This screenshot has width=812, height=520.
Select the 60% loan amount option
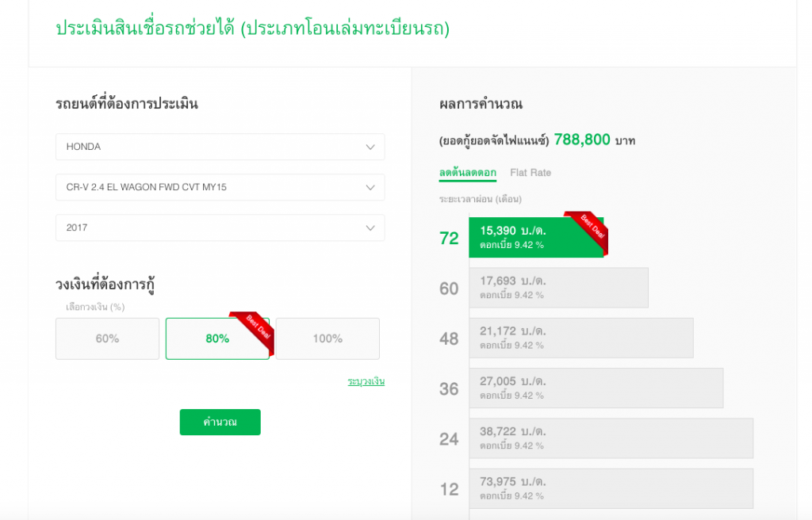107,338
